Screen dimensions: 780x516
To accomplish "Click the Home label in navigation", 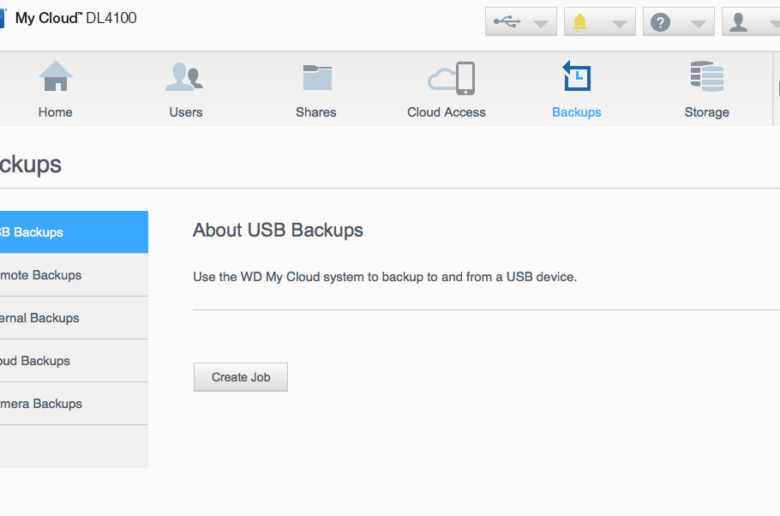I will point(55,112).
